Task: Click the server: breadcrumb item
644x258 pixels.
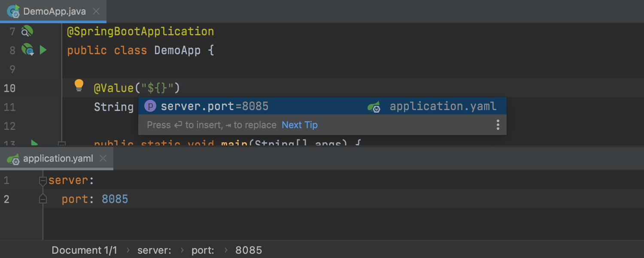Action: click(154, 250)
